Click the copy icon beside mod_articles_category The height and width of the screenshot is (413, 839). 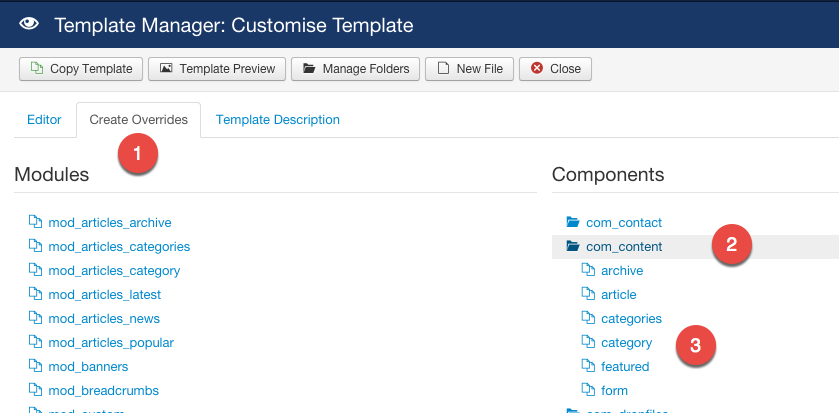click(x=35, y=270)
